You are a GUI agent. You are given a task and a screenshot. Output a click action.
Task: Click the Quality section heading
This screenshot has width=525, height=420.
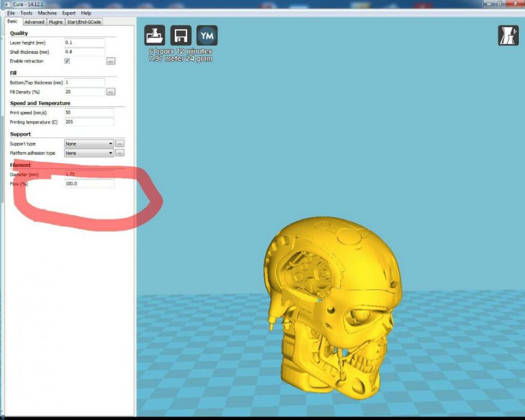coord(18,33)
